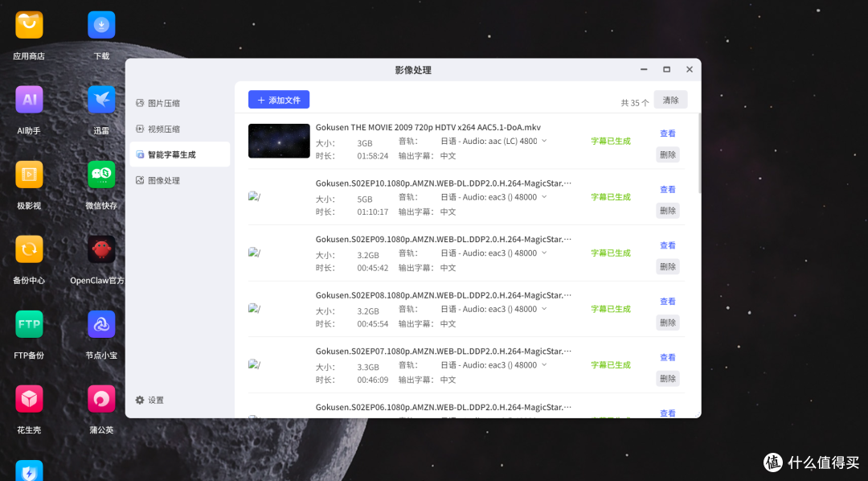Click the 共 35 个 count label
The image size is (868, 481).
(635, 103)
